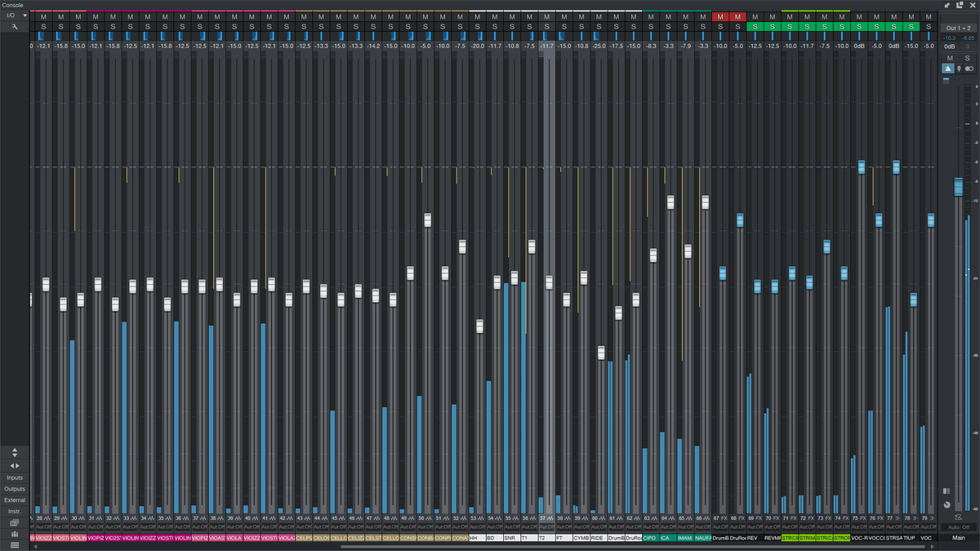Open the Out 1 + 2 output selector
This screenshot has width=980, height=551.
[x=959, y=28]
